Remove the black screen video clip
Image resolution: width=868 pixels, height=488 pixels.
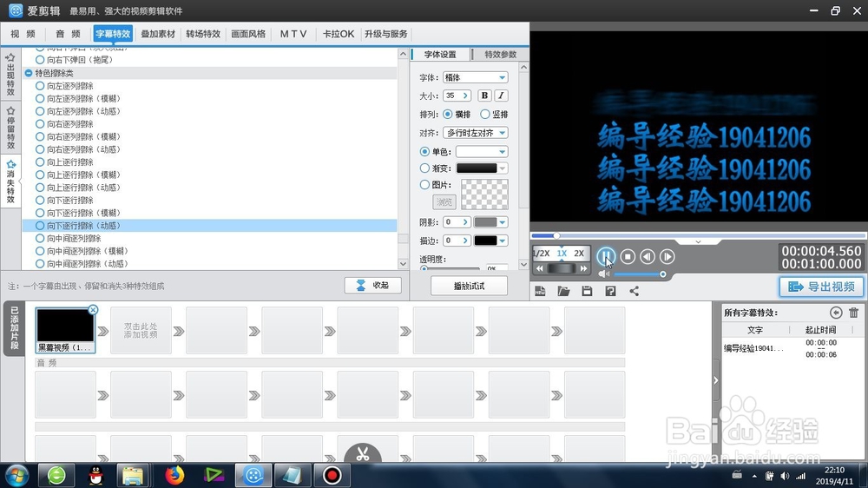coord(93,310)
